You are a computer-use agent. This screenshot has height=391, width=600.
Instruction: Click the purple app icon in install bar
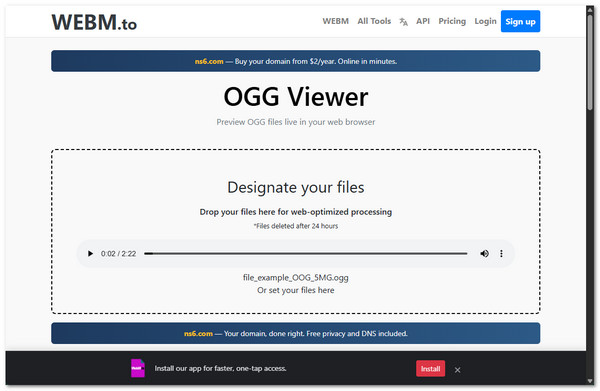[138, 368]
